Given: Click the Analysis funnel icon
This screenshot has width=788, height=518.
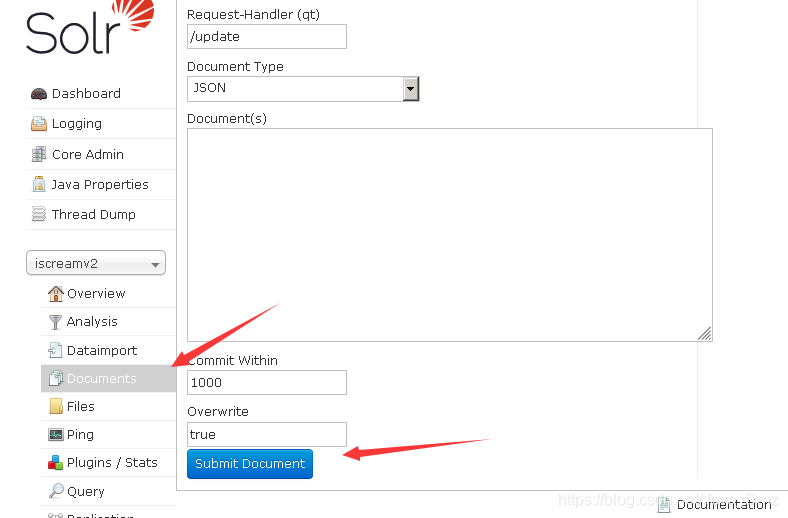Looking at the screenshot, I should coord(55,322).
